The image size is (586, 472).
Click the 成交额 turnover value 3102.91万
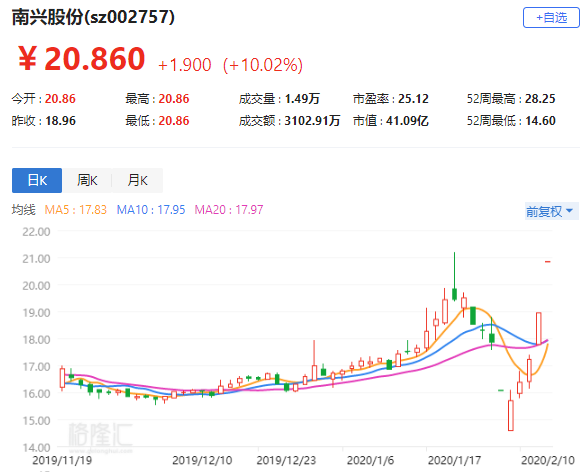click(x=312, y=121)
